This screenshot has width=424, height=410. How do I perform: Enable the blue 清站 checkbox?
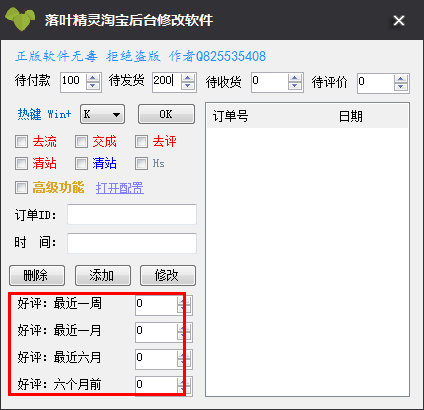pyautogui.click(x=81, y=163)
